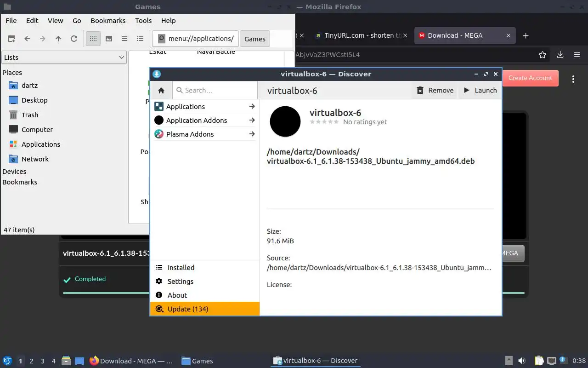Screen dimensions: 588x368
Task: Click the show desktop icon in taskbar
Action: point(79,361)
